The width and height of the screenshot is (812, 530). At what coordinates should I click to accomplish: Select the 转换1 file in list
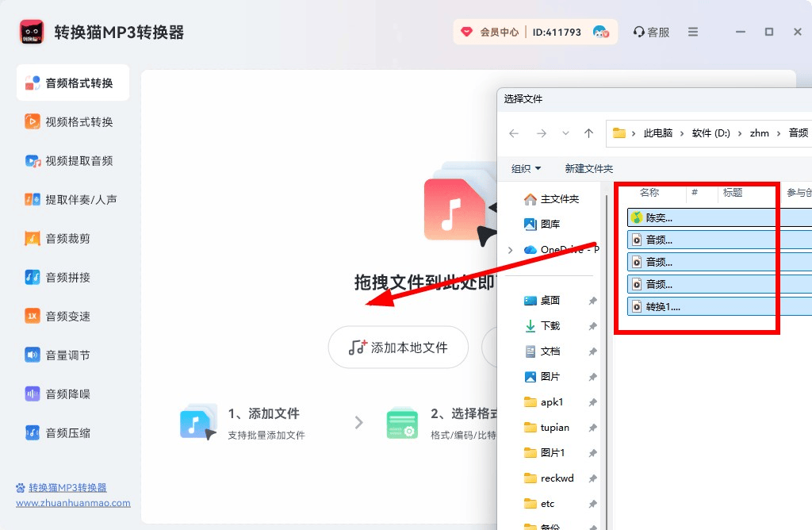click(663, 306)
